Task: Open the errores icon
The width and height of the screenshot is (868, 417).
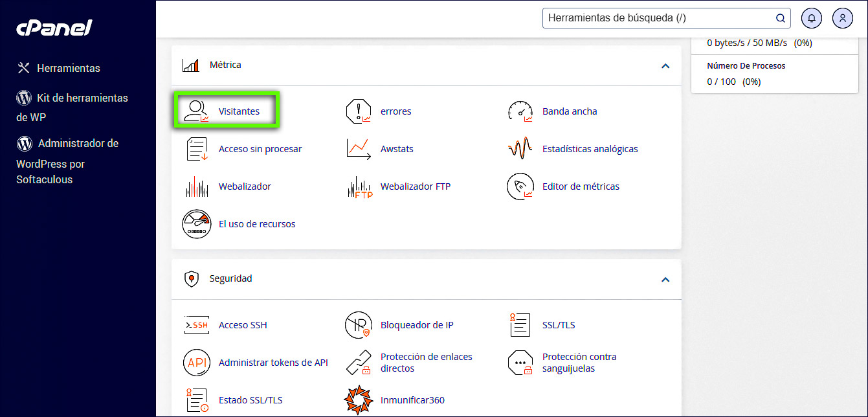Action: tap(359, 111)
